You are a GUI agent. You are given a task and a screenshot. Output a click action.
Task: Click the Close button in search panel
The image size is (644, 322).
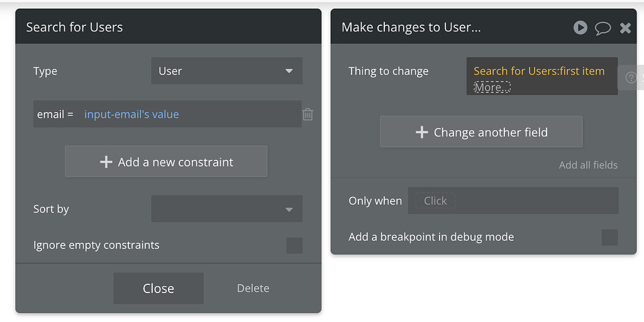click(158, 288)
